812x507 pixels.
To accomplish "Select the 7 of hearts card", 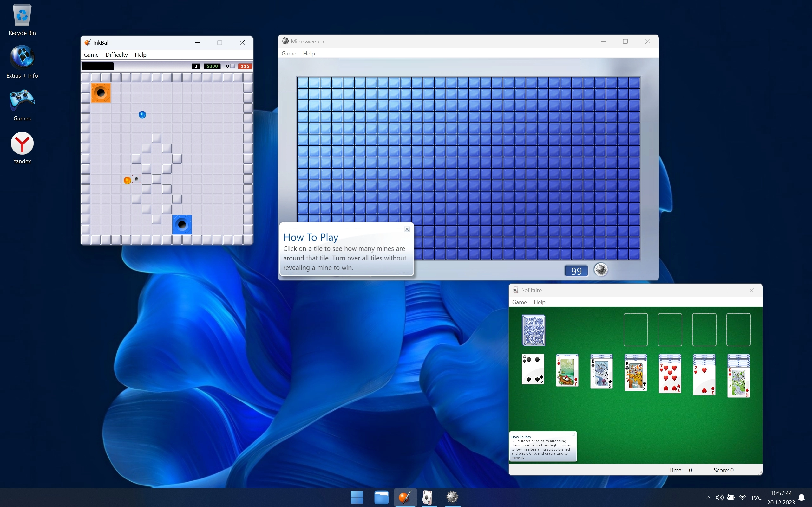I will [670, 378].
